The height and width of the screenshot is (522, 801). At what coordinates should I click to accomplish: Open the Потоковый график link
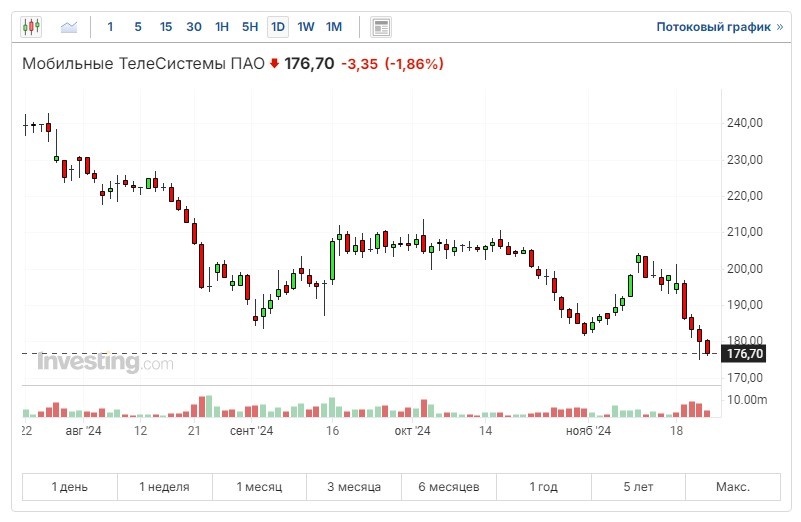tap(719, 27)
